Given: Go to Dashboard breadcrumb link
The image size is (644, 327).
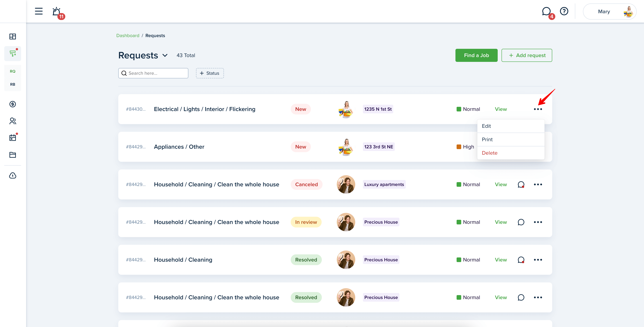Looking at the screenshot, I should [128, 36].
